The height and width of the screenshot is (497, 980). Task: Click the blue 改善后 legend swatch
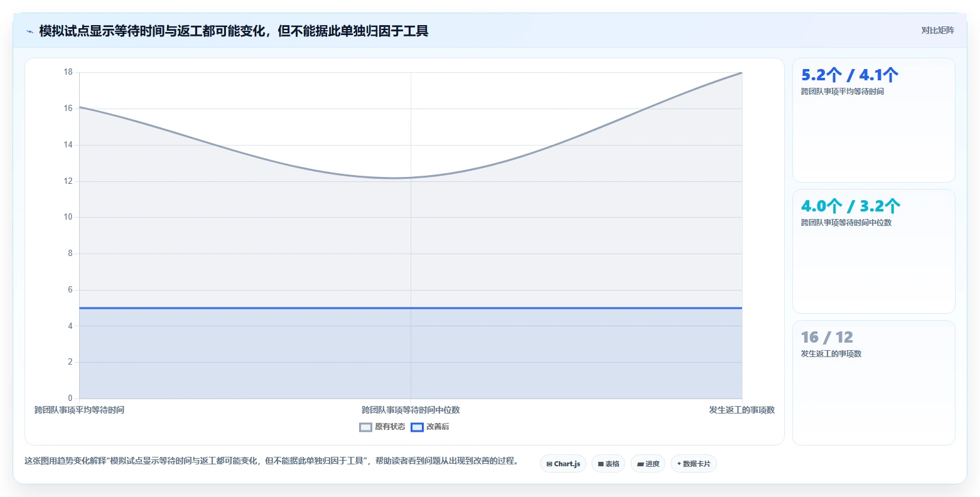click(x=417, y=427)
